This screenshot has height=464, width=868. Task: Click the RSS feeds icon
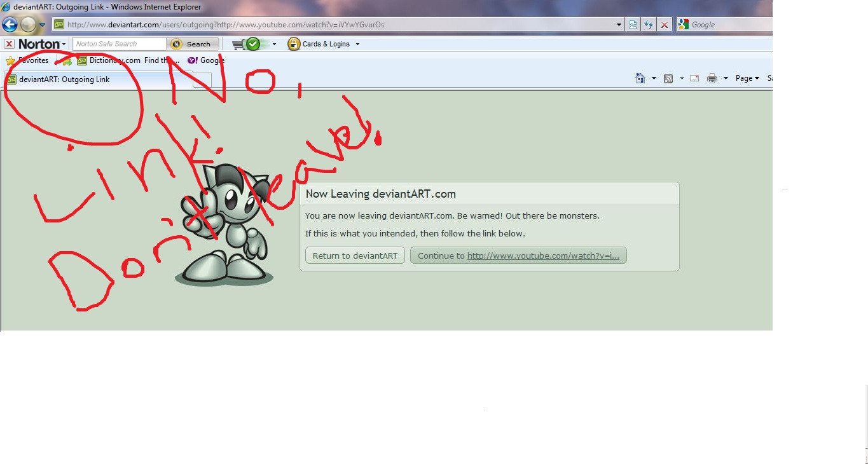[x=668, y=78]
